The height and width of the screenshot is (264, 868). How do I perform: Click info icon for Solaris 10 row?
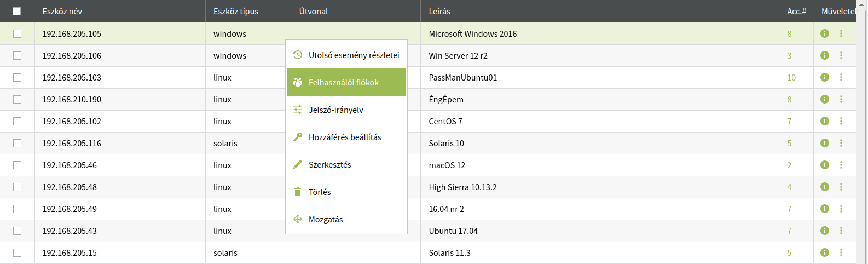(825, 143)
